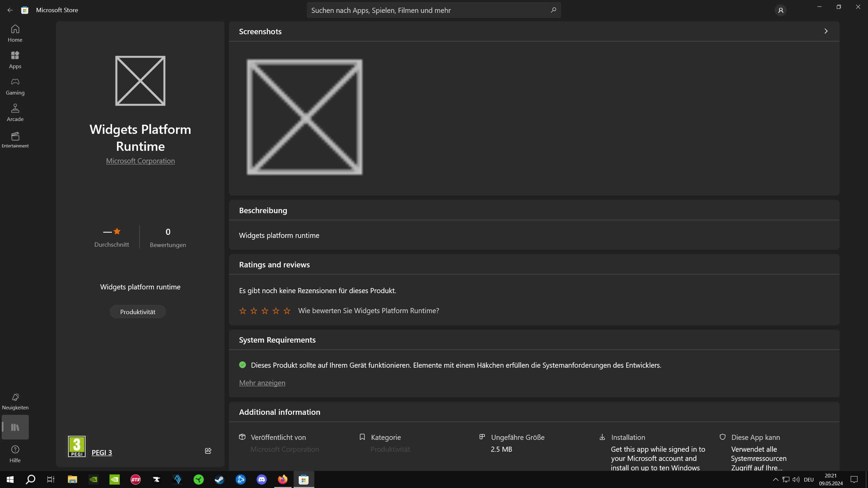The width and height of the screenshot is (868, 488).
Task: Open the Home section in sidebar
Action: [15, 33]
